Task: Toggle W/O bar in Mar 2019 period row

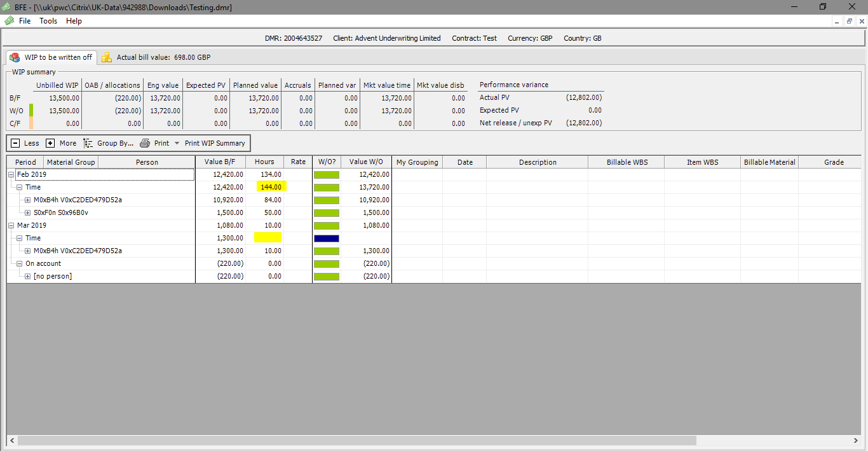Action: [x=327, y=226]
